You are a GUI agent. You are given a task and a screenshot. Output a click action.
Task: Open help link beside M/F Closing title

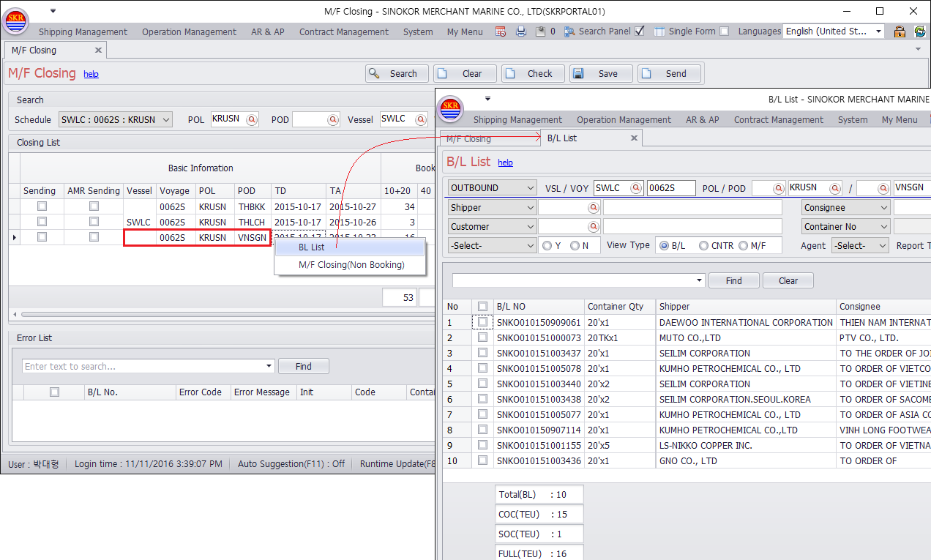pyautogui.click(x=91, y=74)
